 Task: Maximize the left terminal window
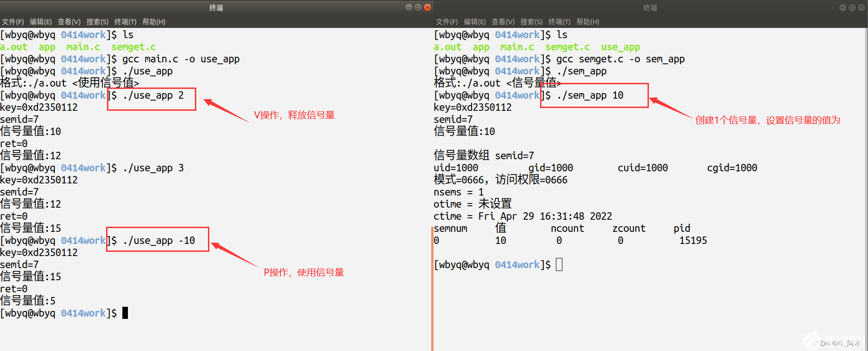point(418,7)
